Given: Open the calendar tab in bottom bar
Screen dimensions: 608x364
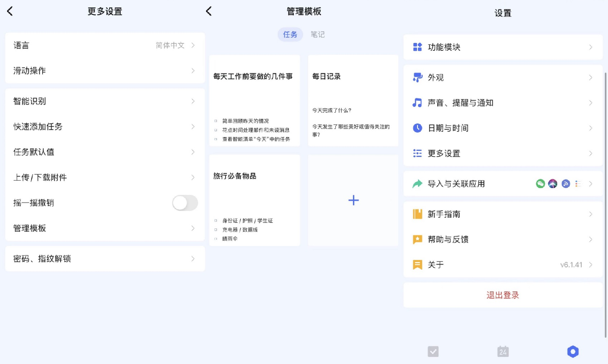Looking at the screenshot, I should coord(503,351).
